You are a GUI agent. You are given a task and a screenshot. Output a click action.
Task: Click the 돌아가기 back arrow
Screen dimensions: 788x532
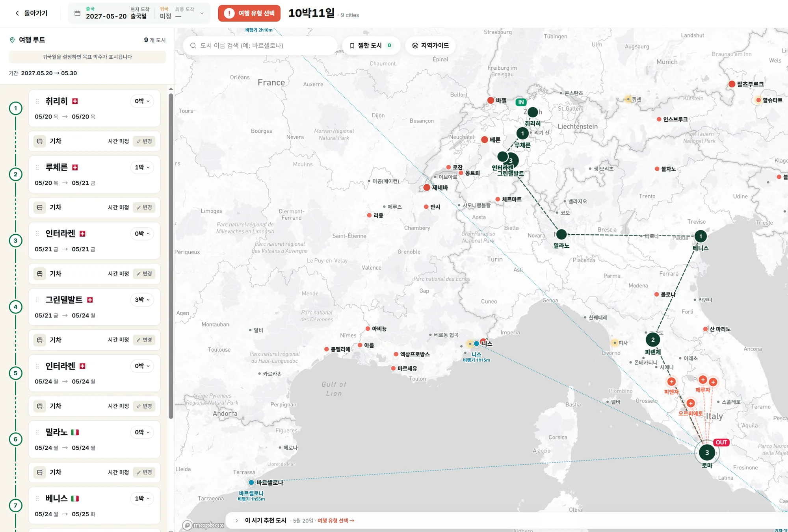click(x=17, y=13)
